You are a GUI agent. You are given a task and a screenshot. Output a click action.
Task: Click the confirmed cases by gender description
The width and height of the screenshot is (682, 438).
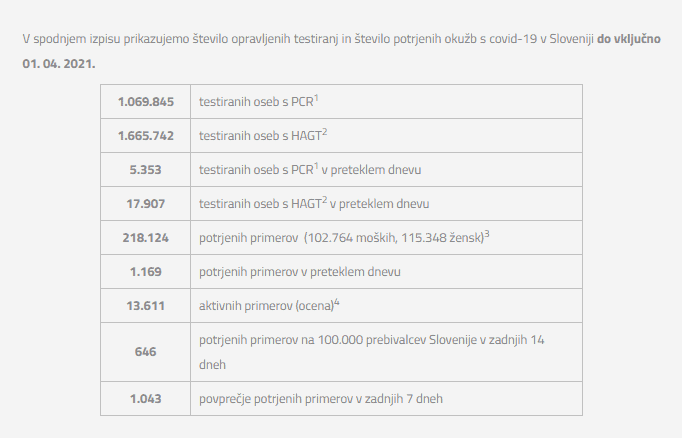point(344,237)
